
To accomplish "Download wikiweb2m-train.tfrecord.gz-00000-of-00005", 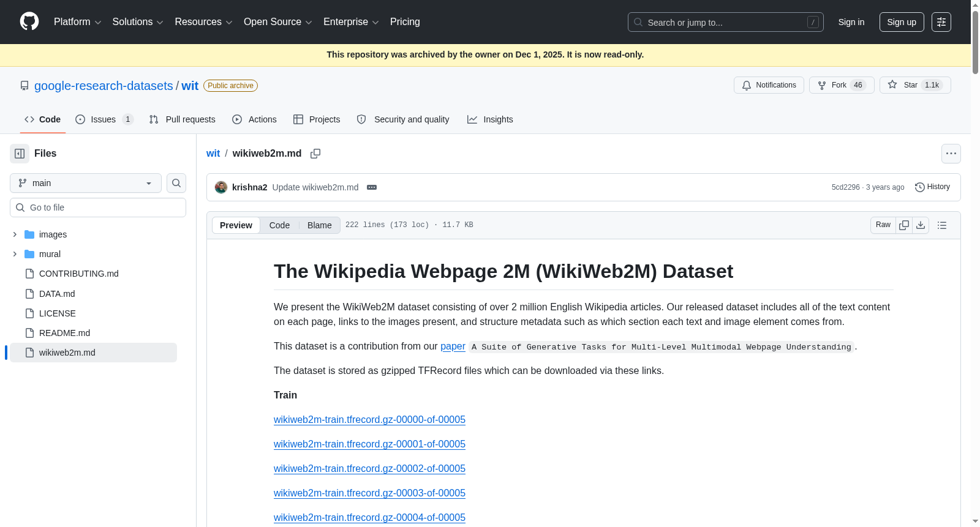I will [x=369, y=420].
